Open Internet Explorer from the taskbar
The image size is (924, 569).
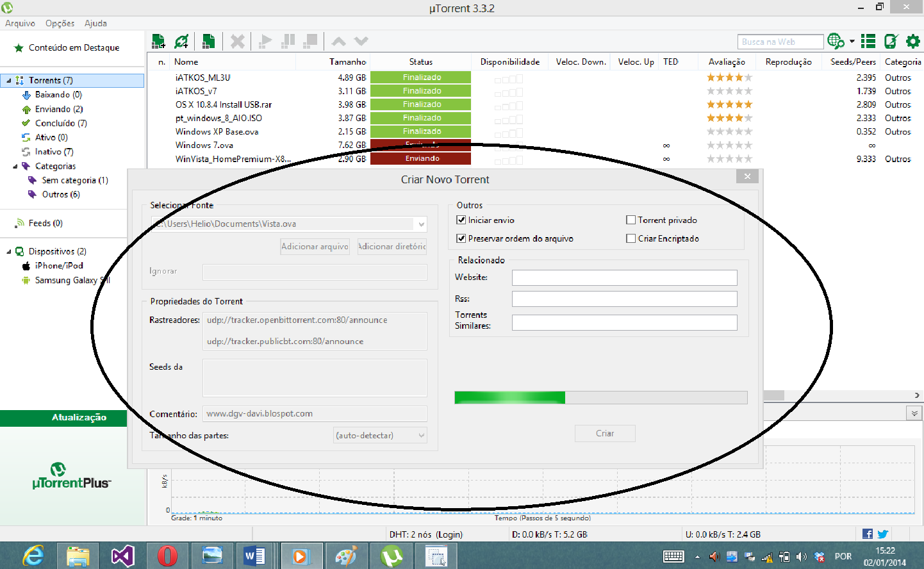tap(33, 556)
